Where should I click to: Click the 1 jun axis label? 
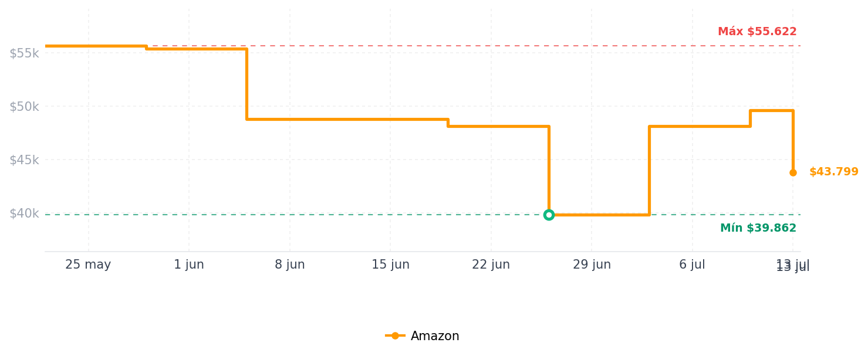pos(189,265)
